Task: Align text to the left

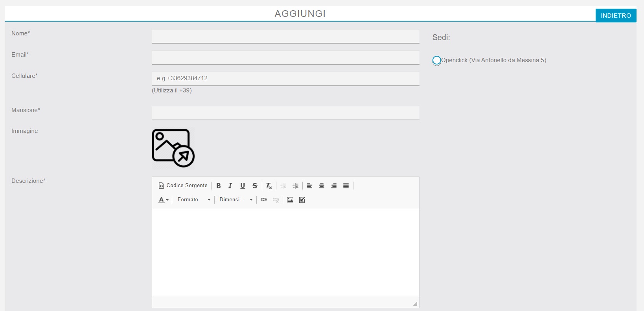Action: coord(309,186)
